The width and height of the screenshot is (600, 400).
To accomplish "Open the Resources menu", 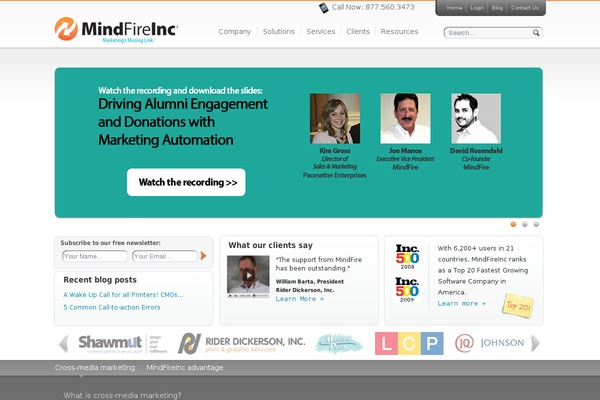I will [399, 31].
